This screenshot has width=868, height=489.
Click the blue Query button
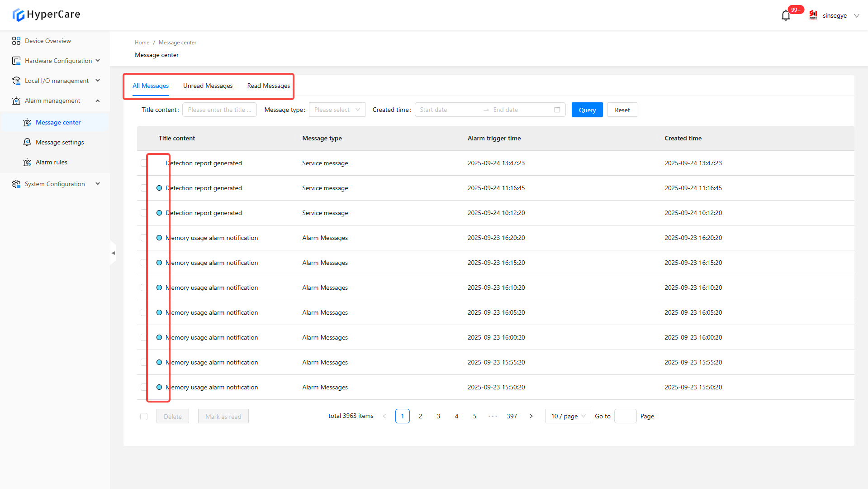point(587,110)
